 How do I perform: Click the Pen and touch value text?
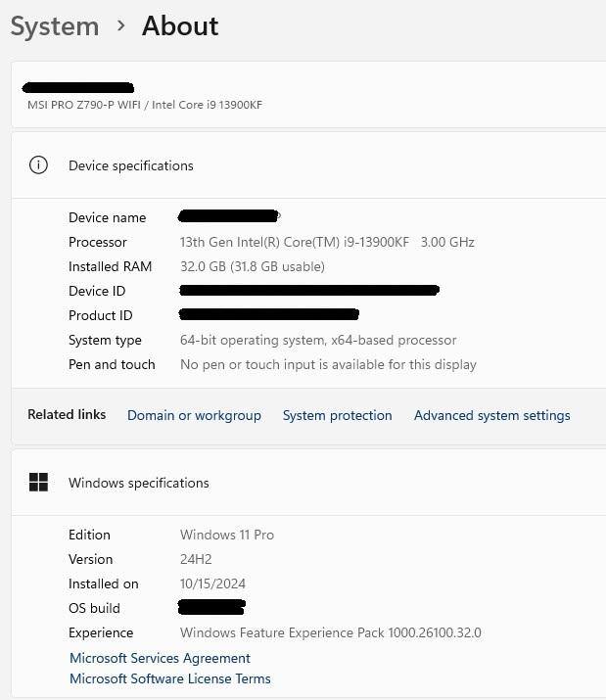(328, 364)
